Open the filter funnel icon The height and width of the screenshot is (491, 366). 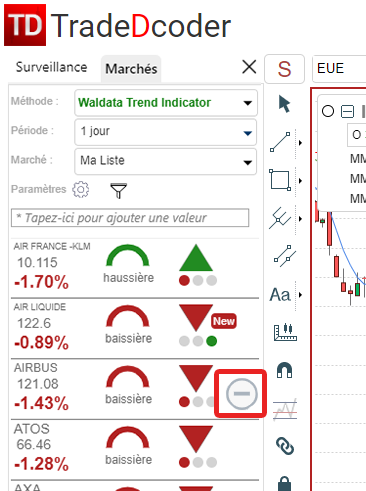[118, 190]
